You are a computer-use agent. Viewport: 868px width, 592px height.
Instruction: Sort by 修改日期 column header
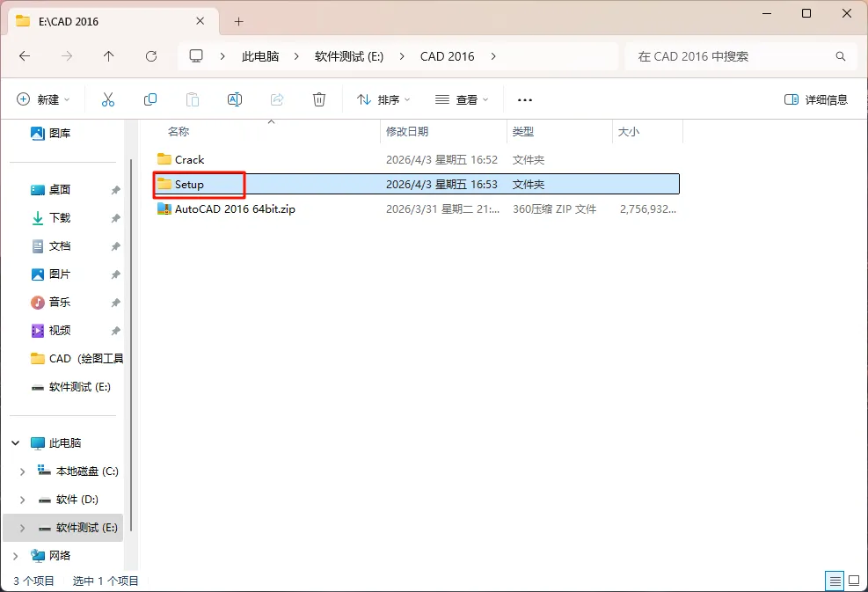[407, 132]
